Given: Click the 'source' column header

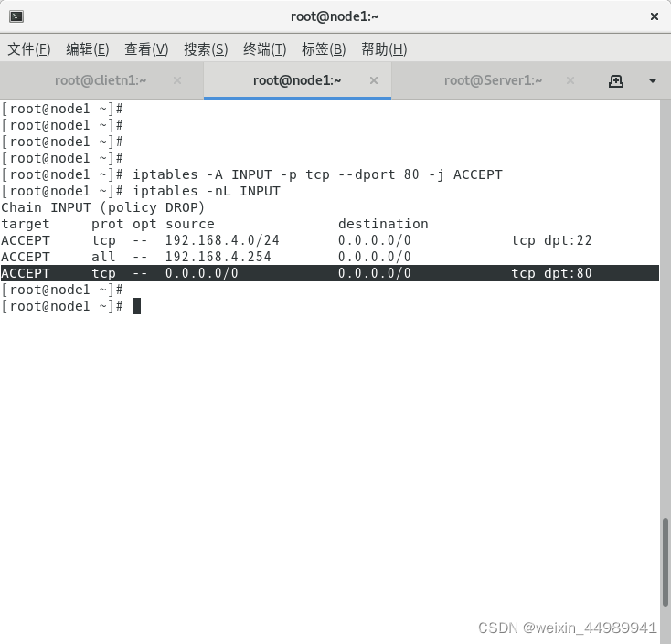Looking at the screenshot, I should click(x=190, y=224).
